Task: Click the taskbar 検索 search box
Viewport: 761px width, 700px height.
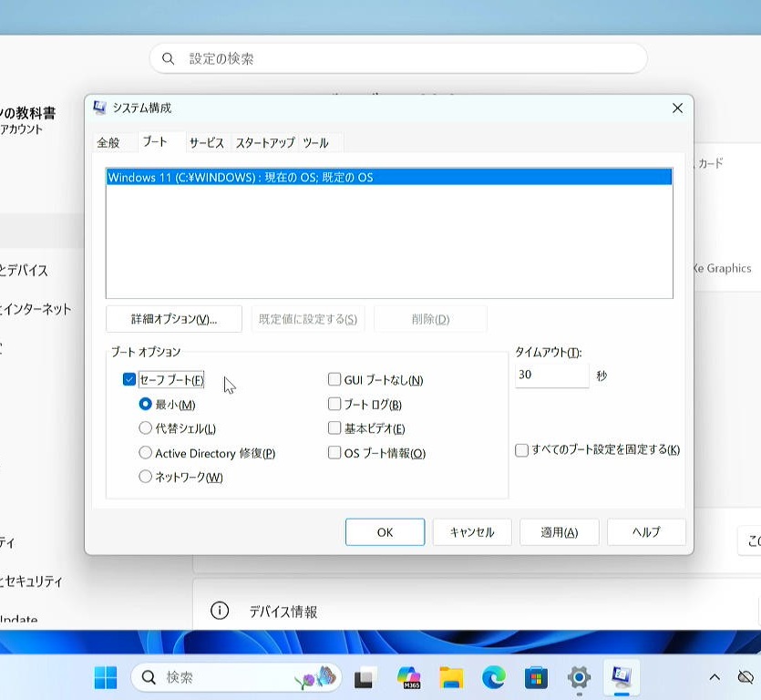Action: pyautogui.click(x=236, y=677)
